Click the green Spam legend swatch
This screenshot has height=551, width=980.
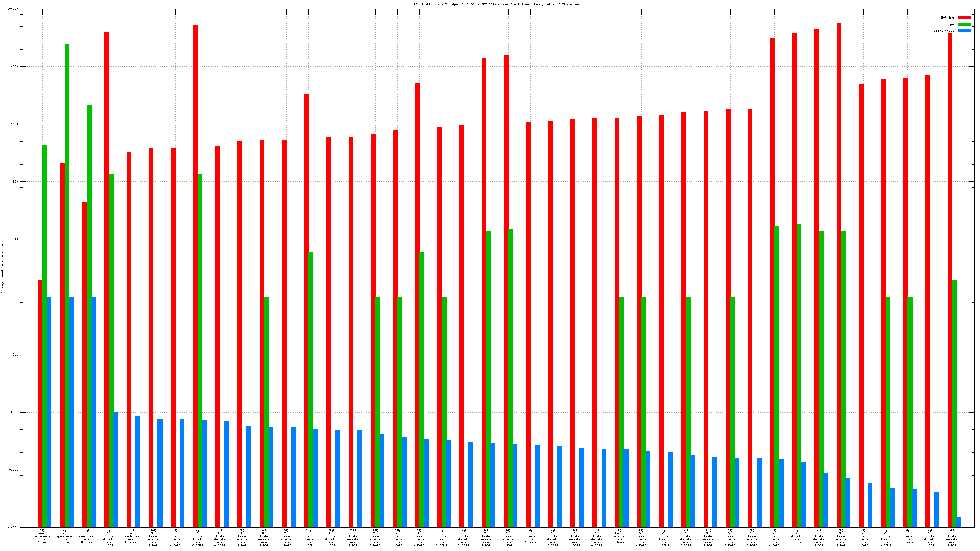tap(964, 24)
